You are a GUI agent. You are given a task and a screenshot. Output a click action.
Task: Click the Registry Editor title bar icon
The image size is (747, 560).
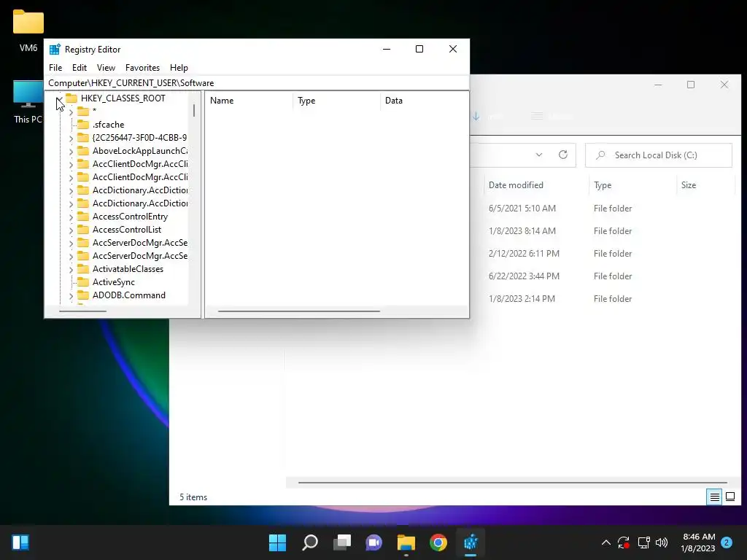point(55,50)
